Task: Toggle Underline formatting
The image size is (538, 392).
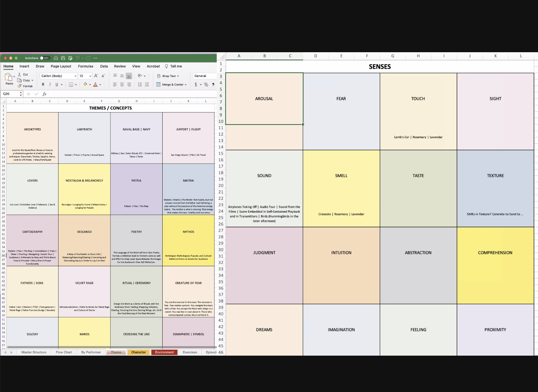Action: [x=57, y=85]
